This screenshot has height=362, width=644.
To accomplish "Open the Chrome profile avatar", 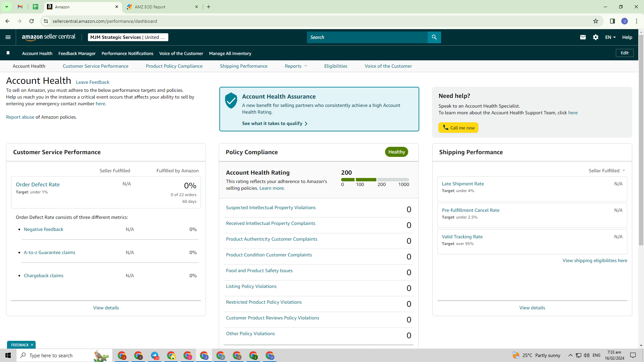I will click(x=625, y=21).
